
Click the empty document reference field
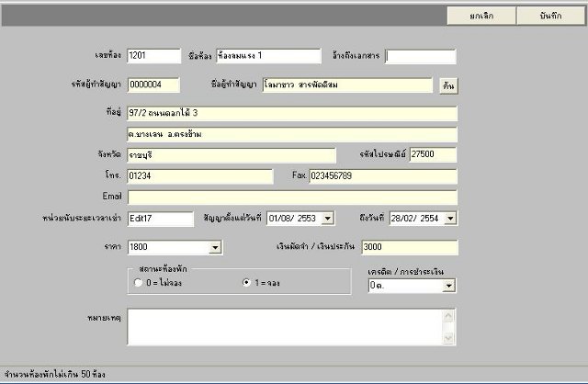[x=421, y=57]
